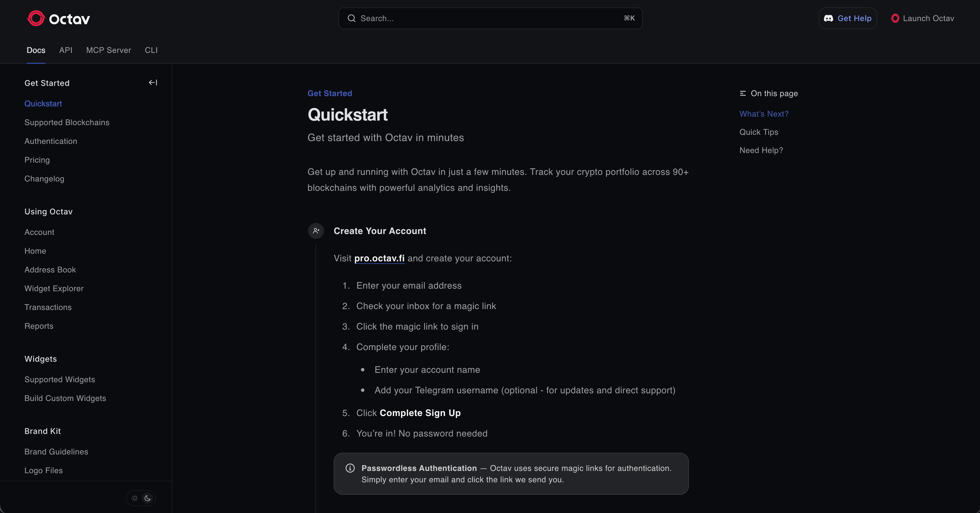980x513 pixels.
Task: Open the pro.octav.fi link
Action: pos(379,258)
